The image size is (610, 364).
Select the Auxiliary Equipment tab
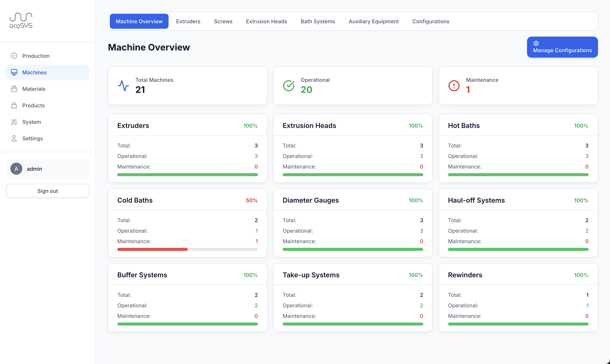374,21
